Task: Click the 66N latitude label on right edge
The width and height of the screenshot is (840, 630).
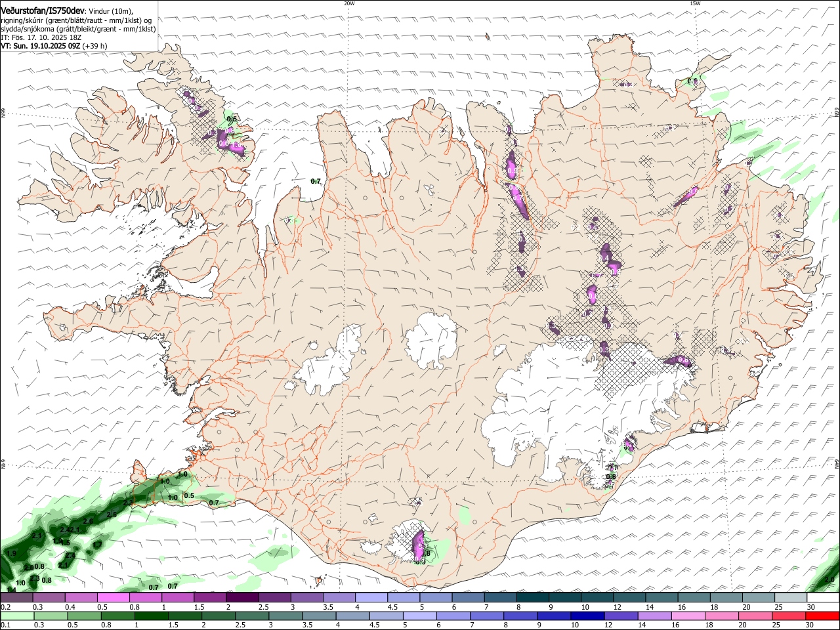Action: tap(837, 112)
